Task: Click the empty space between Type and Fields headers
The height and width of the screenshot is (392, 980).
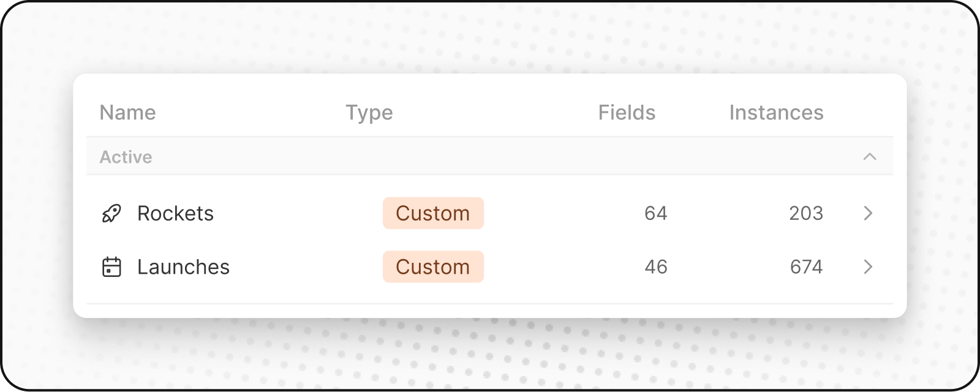Action: [496, 113]
